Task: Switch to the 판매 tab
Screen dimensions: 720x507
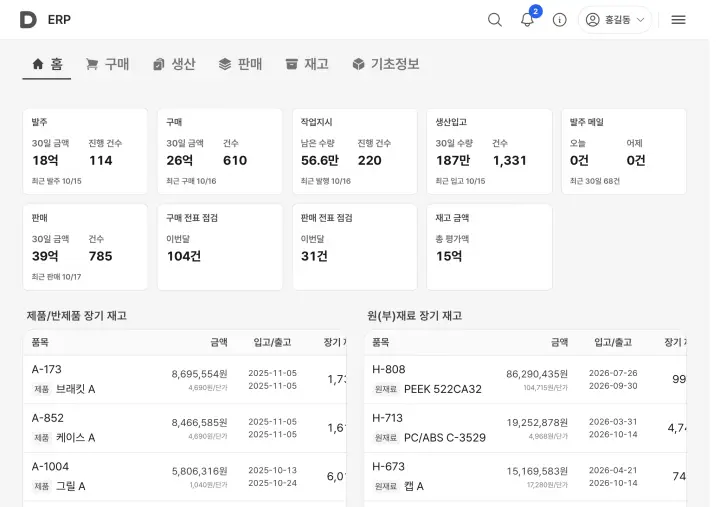Action: pos(241,64)
